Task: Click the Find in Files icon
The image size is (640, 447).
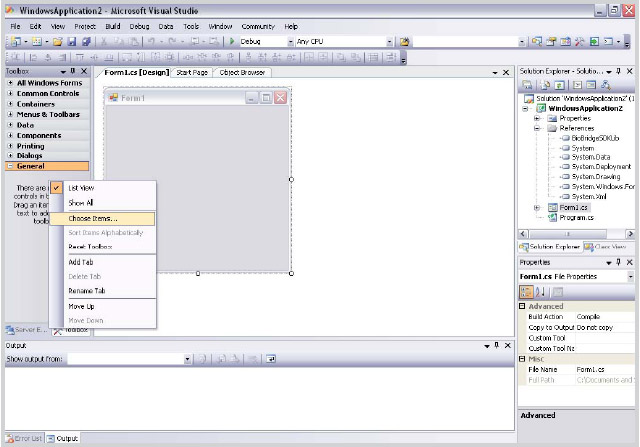Action: point(404,42)
